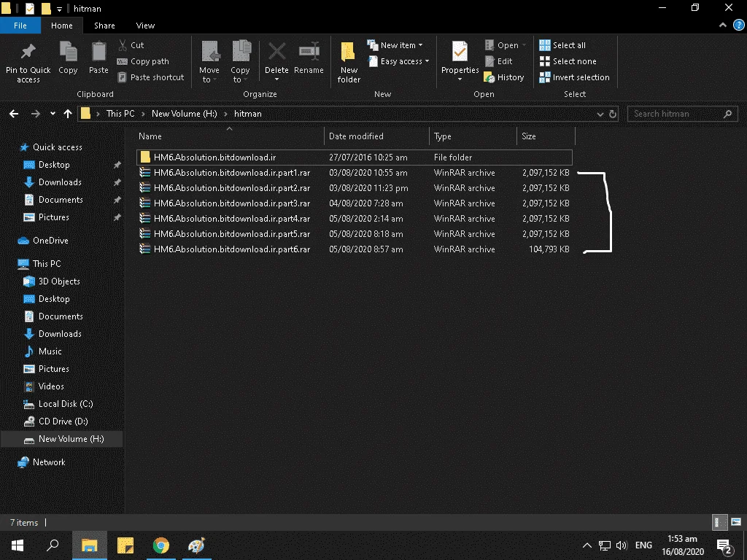This screenshot has height=560, width=747.
Task: Click the Rename icon
Action: [309, 52]
